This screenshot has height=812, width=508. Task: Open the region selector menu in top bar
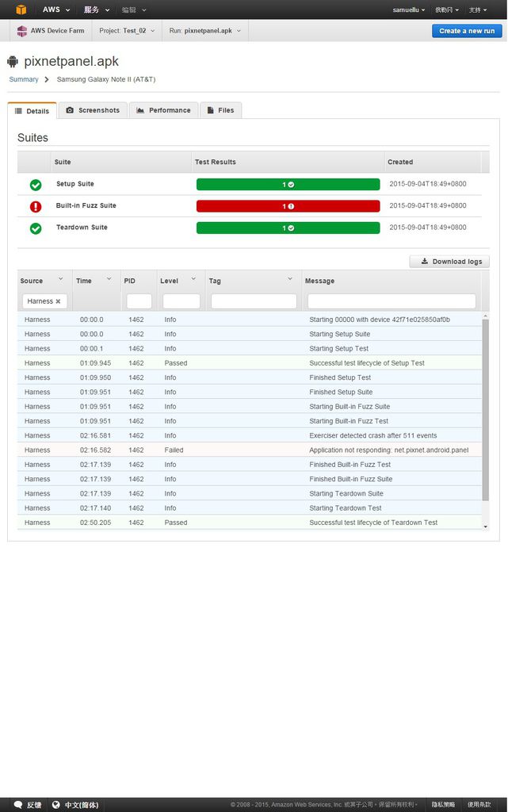447,10
